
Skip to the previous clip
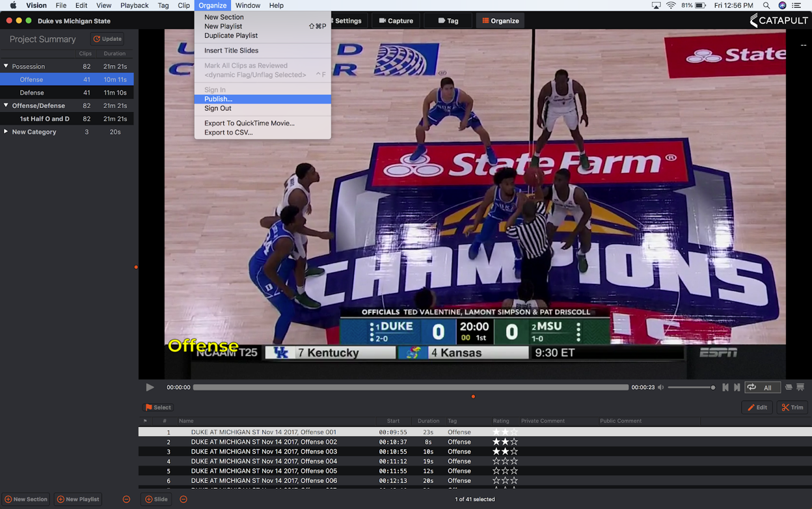point(725,387)
